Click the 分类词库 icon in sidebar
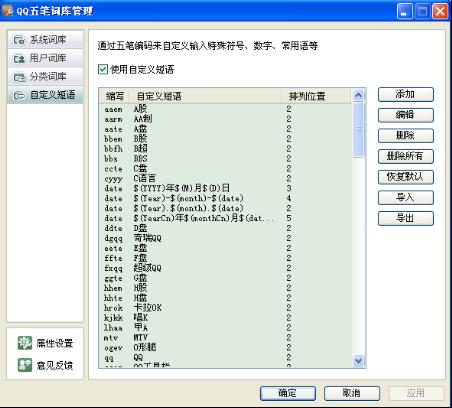 point(19,77)
